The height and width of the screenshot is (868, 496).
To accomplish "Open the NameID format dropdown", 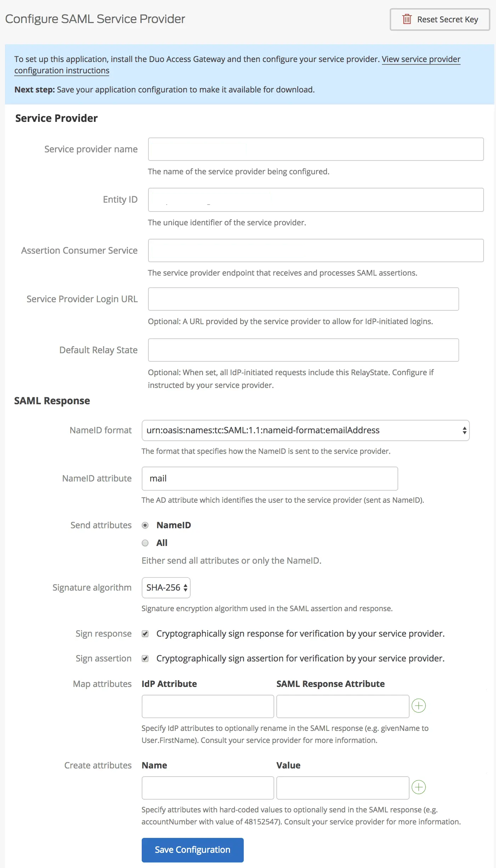I will tap(305, 430).
